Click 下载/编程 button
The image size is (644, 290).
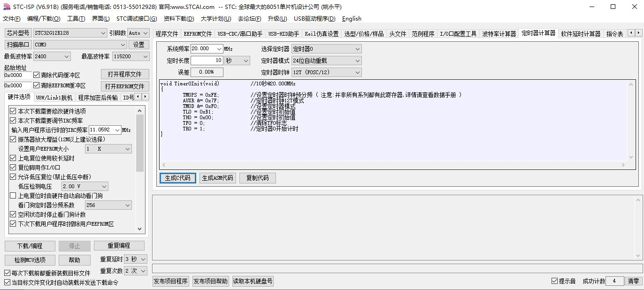coord(30,246)
